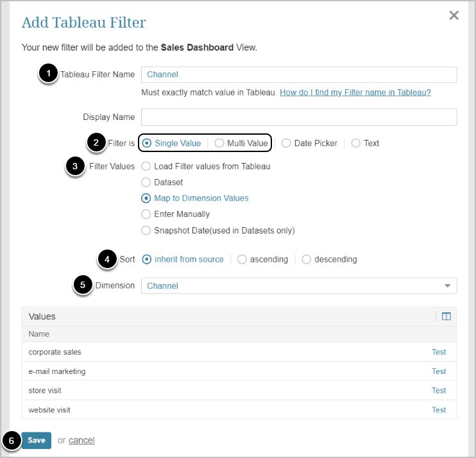The width and height of the screenshot is (476, 458).
Task: Open the 'How do I find my Filter name' link
Action: point(355,92)
